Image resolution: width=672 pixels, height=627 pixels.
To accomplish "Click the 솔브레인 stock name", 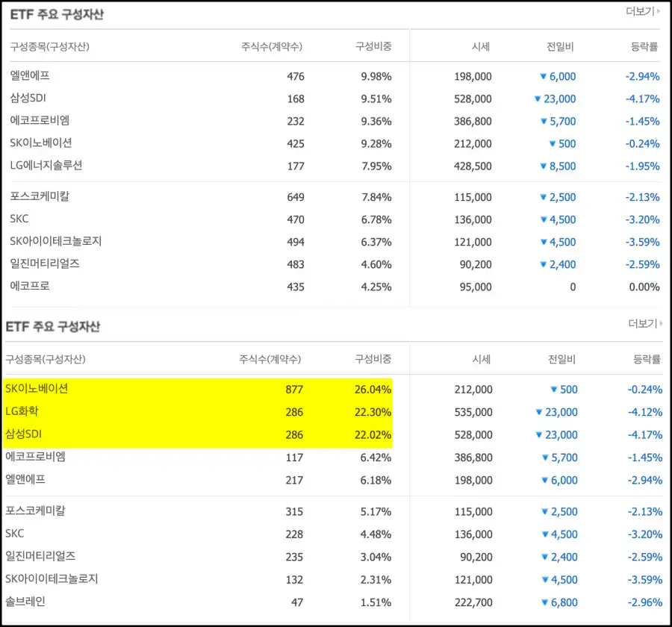I will point(25,602).
